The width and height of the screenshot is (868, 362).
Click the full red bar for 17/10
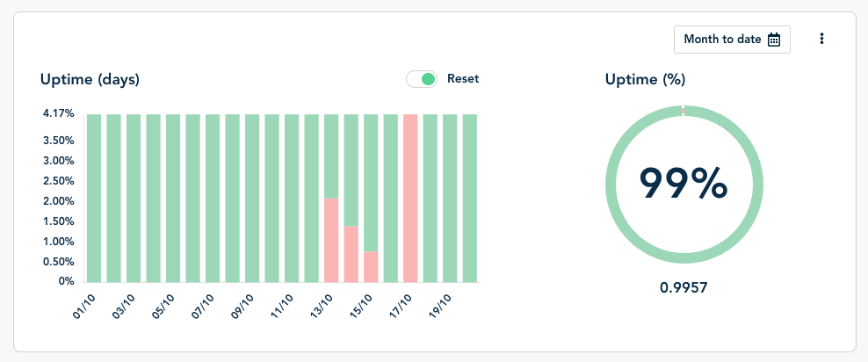410,198
